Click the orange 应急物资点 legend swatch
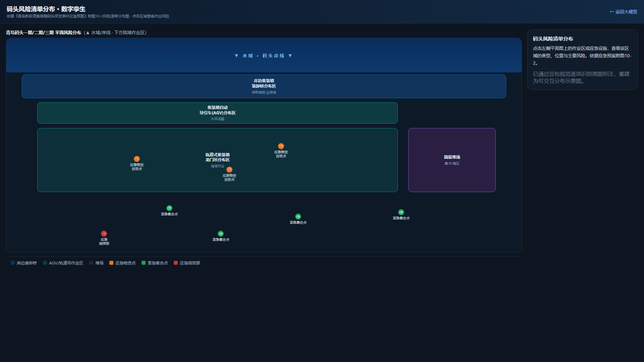644x362 pixels. coord(111,263)
